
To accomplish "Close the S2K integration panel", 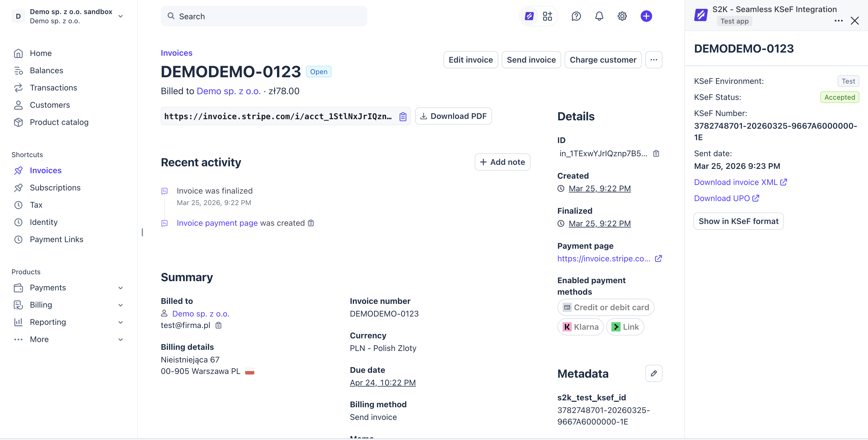I will click(855, 21).
